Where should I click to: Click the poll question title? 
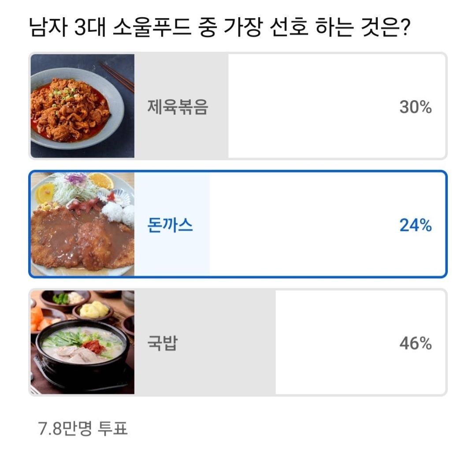pos(220,27)
